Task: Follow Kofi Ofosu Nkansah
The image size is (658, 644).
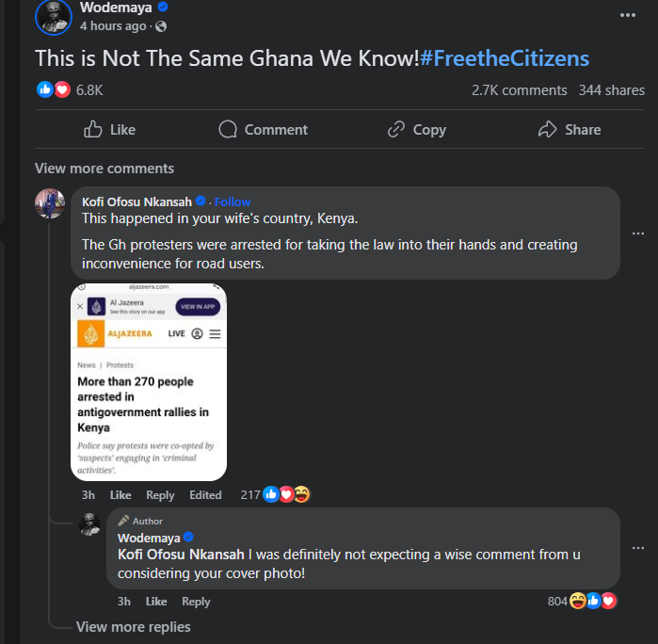Action: [233, 201]
